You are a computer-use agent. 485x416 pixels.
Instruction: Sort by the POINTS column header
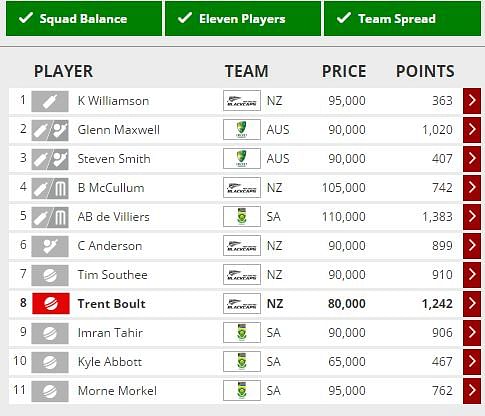(x=425, y=71)
